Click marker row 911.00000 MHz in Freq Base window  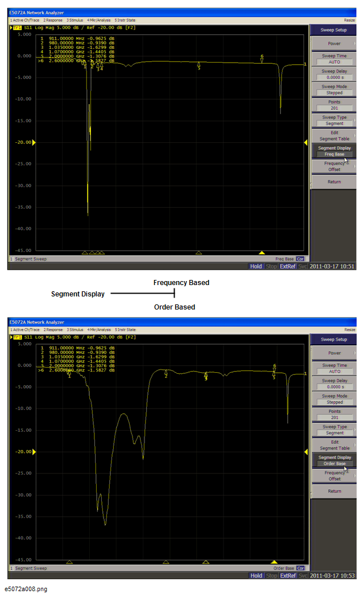[77, 38]
